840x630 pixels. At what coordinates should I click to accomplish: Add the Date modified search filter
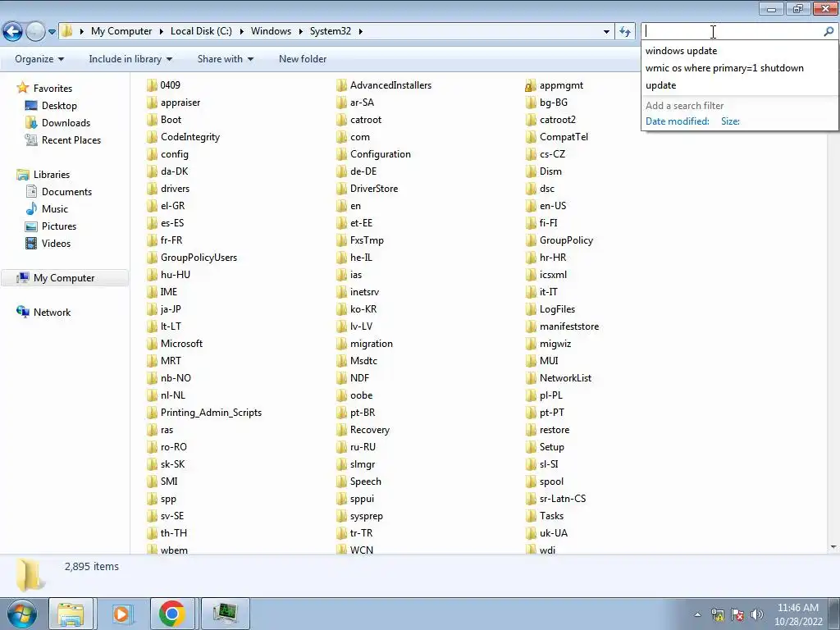tap(677, 121)
